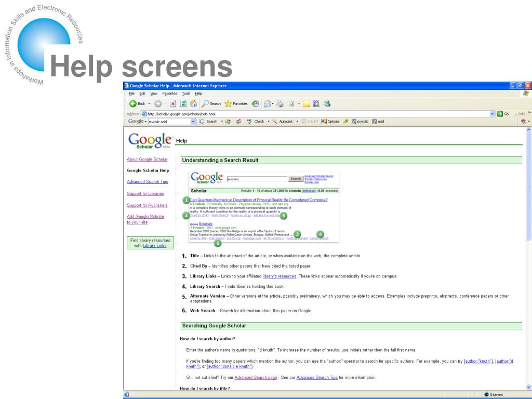Go to the Home page icon

coord(193,103)
